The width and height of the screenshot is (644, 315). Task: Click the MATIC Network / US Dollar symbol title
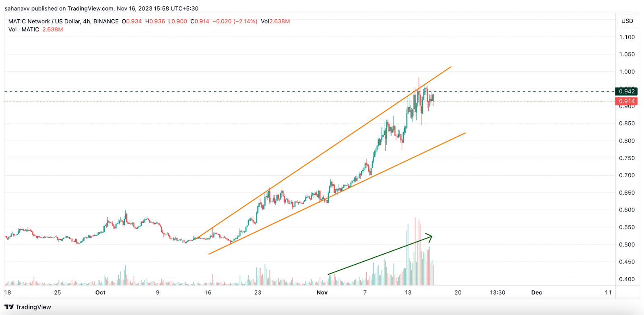pyautogui.click(x=63, y=21)
